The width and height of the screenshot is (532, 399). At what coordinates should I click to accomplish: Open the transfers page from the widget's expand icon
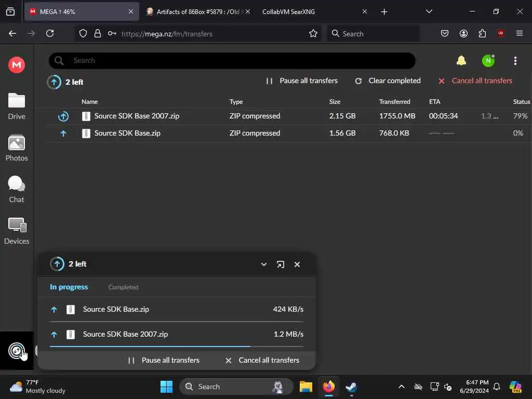(x=280, y=264)
